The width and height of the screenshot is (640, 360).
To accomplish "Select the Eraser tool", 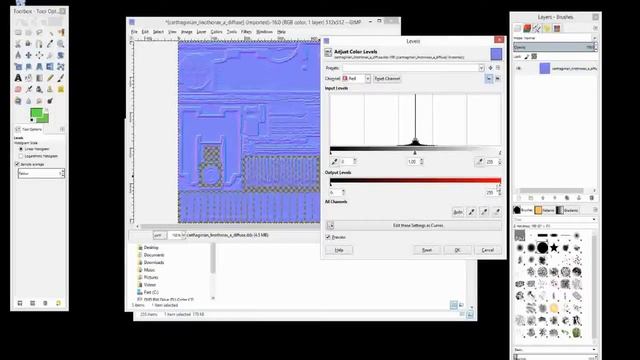I will pos(18,89).
